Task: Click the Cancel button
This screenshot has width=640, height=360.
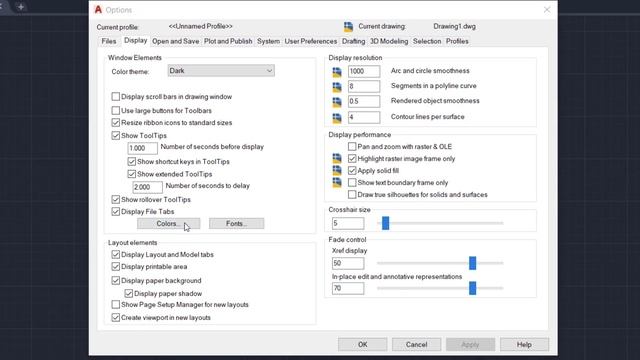Action: tap(416, 344)
